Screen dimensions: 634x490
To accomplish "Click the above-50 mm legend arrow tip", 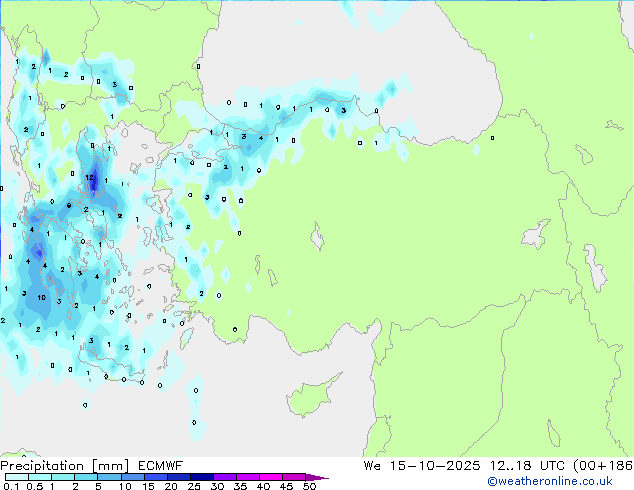I will coord(317,477).
